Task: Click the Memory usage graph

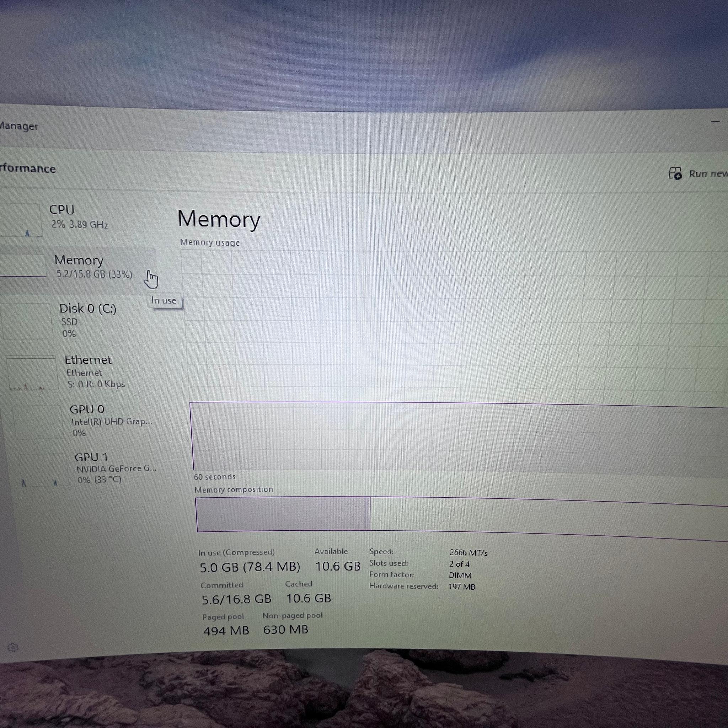Action: (454, 364)
